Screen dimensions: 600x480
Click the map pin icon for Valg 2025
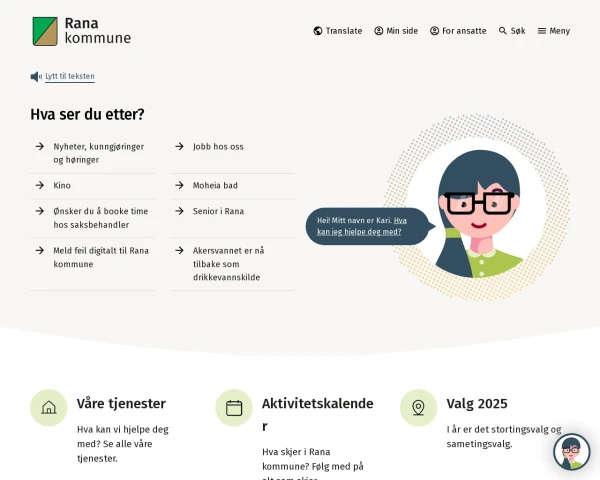418,408
